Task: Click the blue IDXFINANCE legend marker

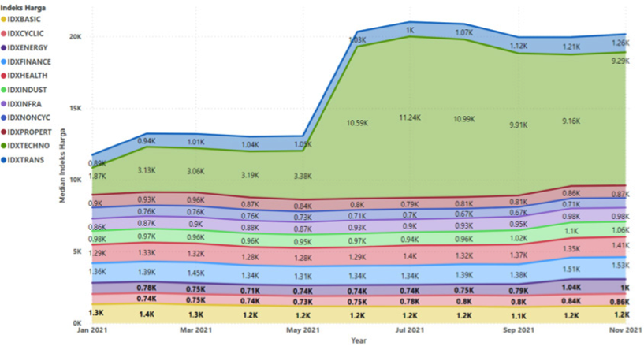Action: coord(6,61)
